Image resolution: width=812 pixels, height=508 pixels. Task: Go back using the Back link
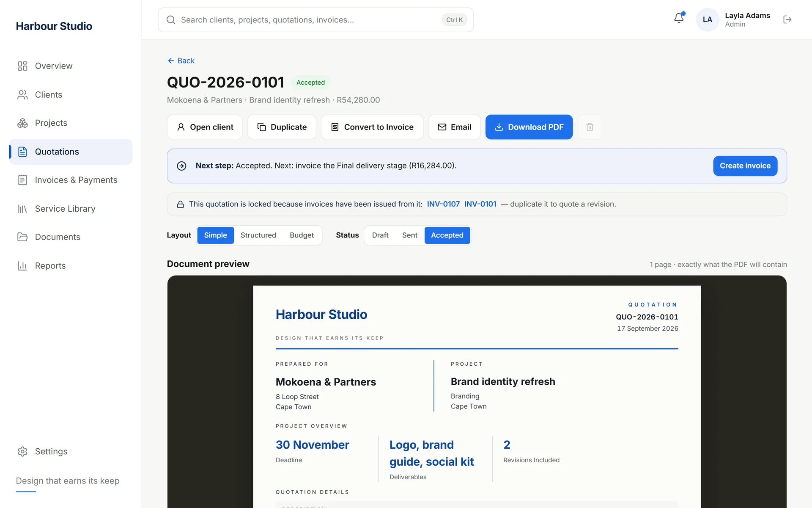[181, 61]
